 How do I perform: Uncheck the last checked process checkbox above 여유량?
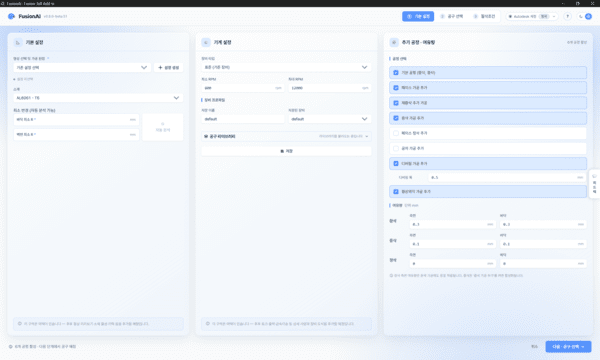pos(396,192)
